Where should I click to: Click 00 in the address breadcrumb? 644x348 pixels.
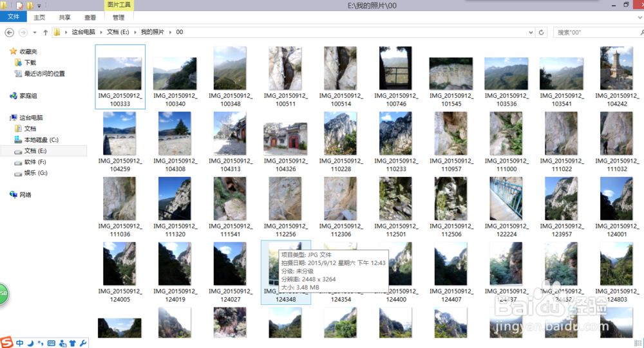click(180, 32)
